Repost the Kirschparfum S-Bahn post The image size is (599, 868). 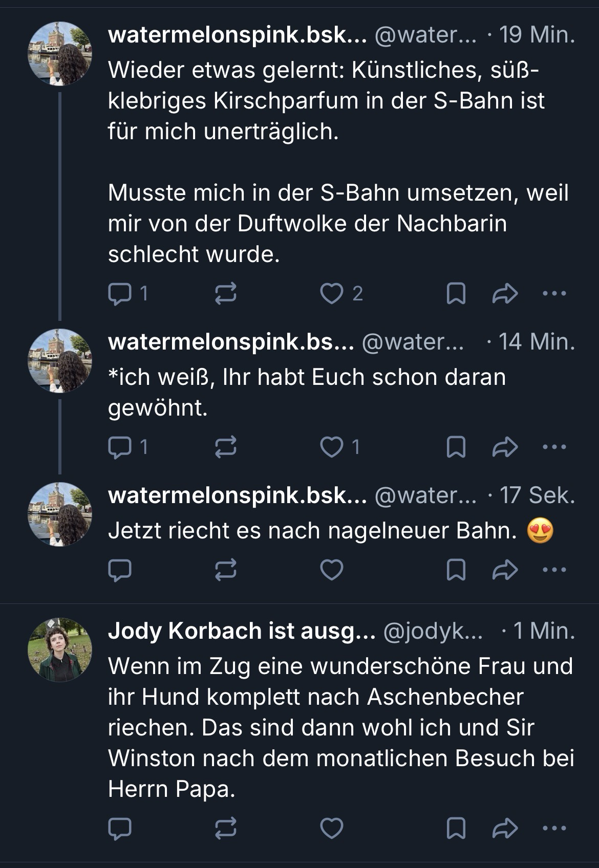click(x=226, y=294)
